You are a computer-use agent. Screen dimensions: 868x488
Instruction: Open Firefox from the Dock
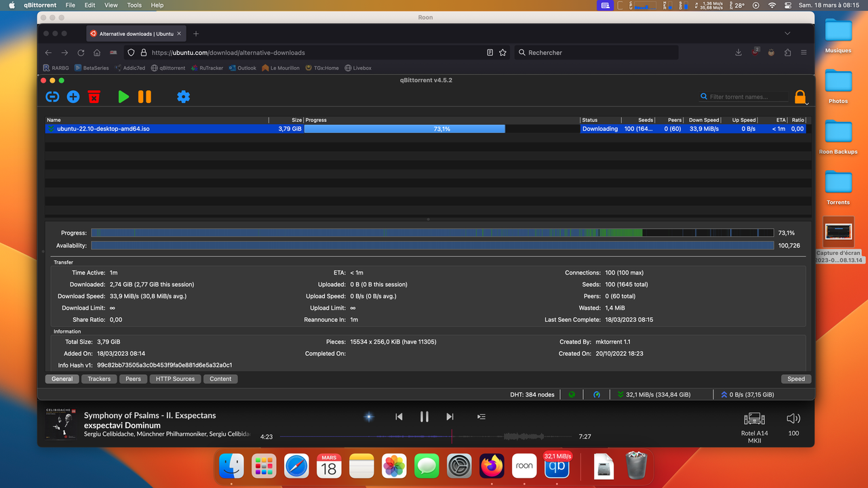[492, 466]
